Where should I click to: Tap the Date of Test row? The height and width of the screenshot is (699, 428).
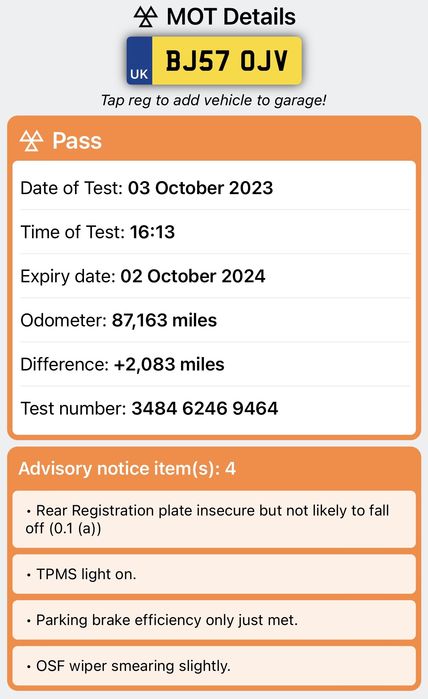[214, 188]
